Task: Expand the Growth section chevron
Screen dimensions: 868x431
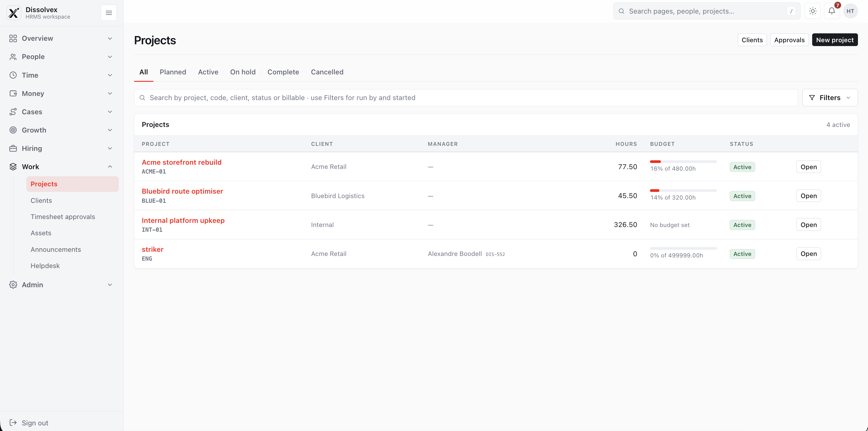Action: 110,130
